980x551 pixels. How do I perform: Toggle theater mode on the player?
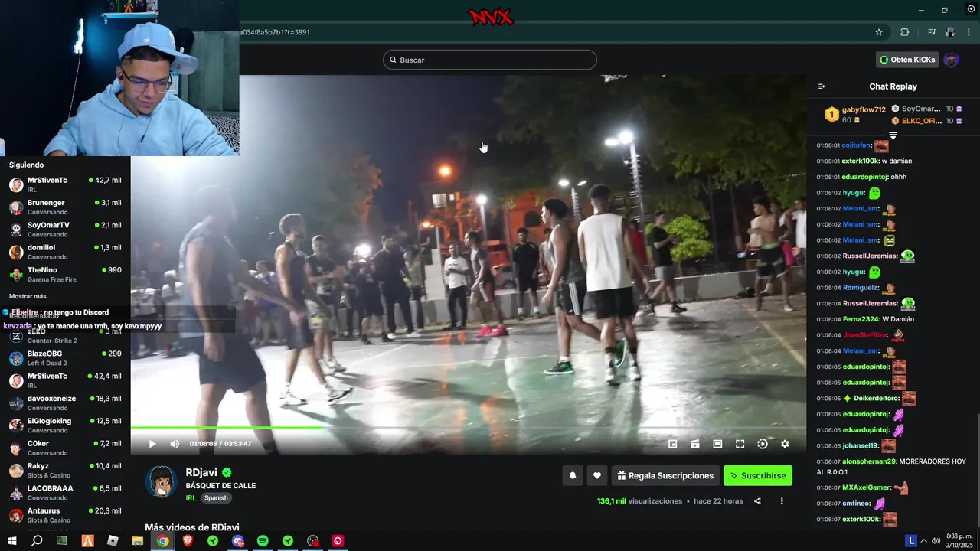[x=717, y=444]
